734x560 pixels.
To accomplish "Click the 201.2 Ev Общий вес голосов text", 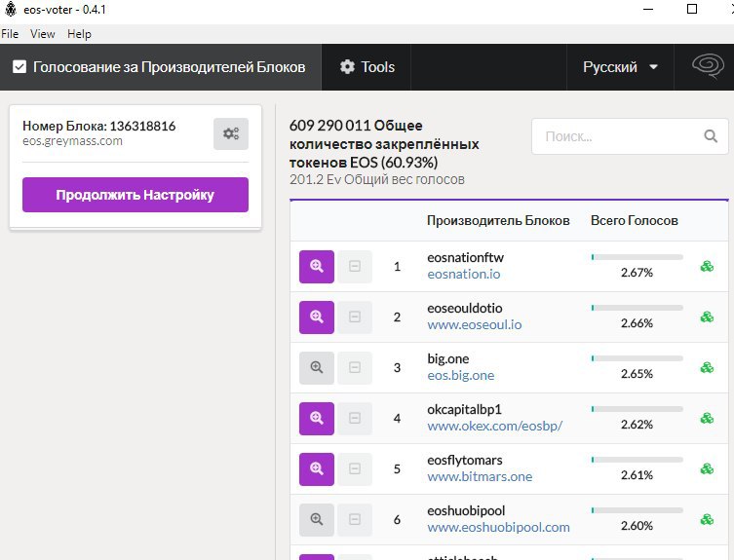I will (377, 179).
